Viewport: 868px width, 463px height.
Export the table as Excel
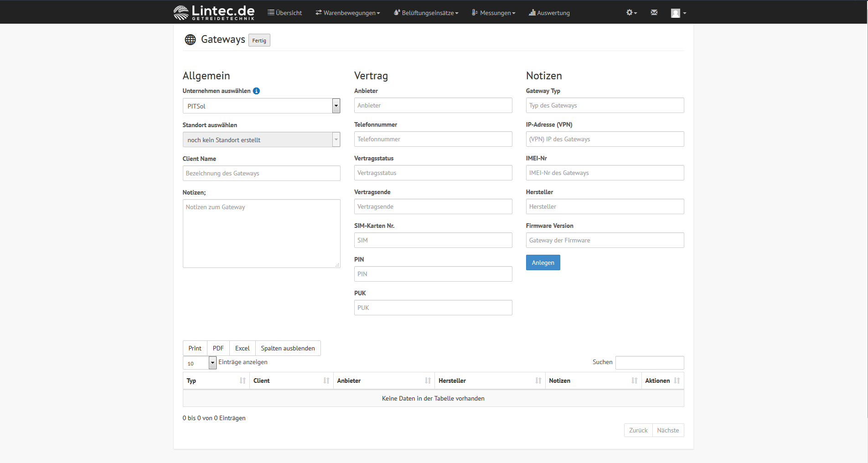[242, 349]
